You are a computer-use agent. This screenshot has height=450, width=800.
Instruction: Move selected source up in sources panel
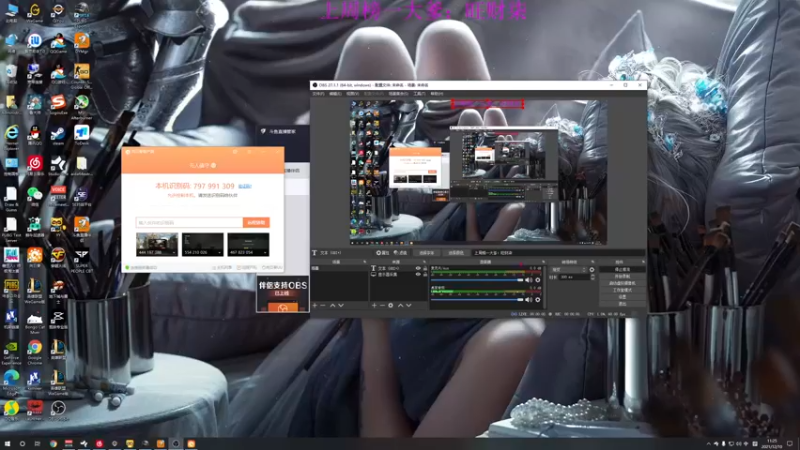point(401,305)
